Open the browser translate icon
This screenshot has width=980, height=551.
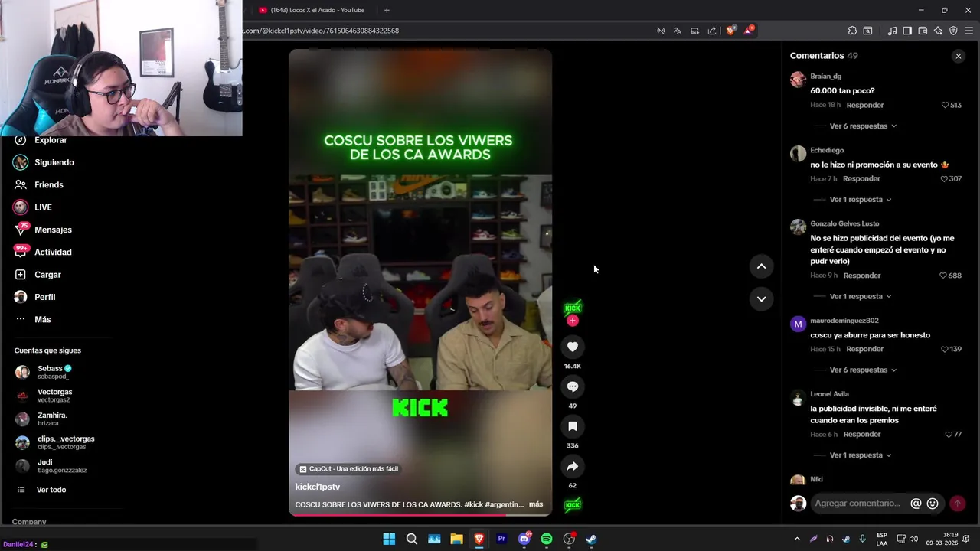678,31
